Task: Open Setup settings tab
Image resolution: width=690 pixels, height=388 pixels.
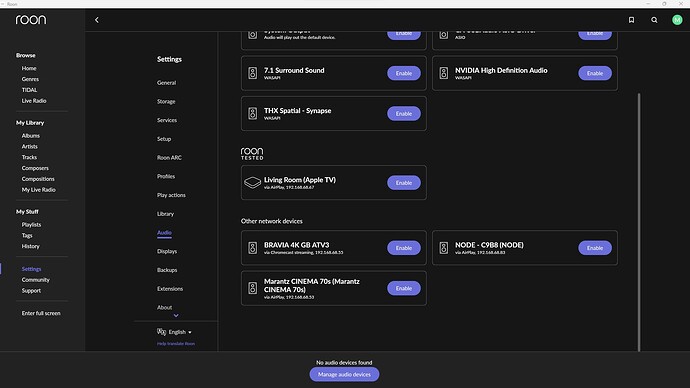Action: [x=164, y=139]
